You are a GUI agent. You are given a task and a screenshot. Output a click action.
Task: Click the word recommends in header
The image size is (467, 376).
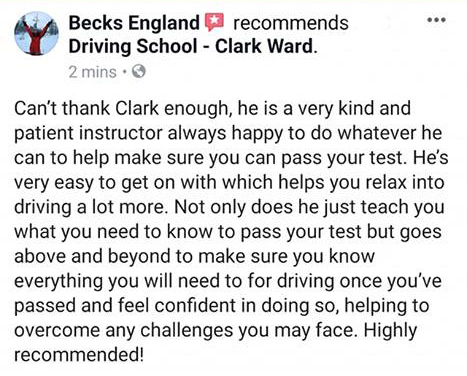(291, 23)
